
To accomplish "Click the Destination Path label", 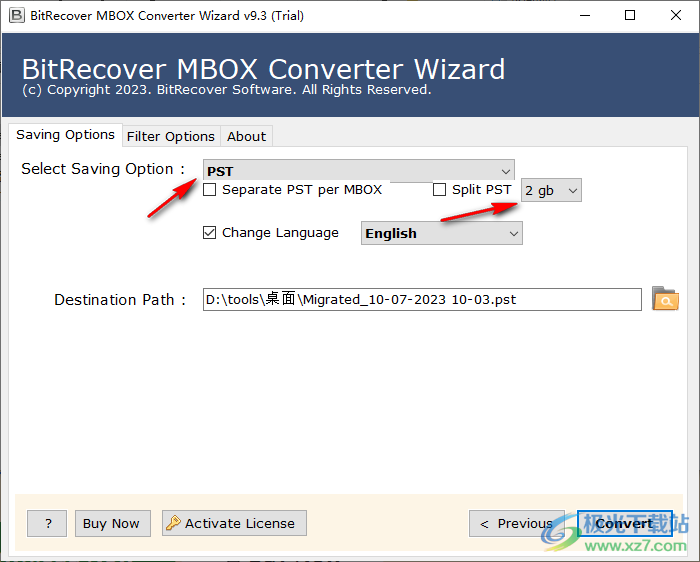I will coord(120,300).
